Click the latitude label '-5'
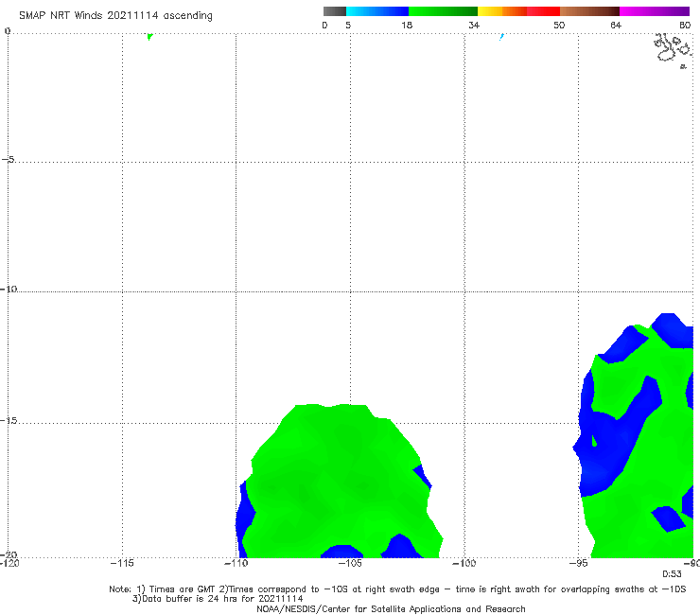This screenshot has width=700, height=615. pyautogui.click(x=9, y=160)
